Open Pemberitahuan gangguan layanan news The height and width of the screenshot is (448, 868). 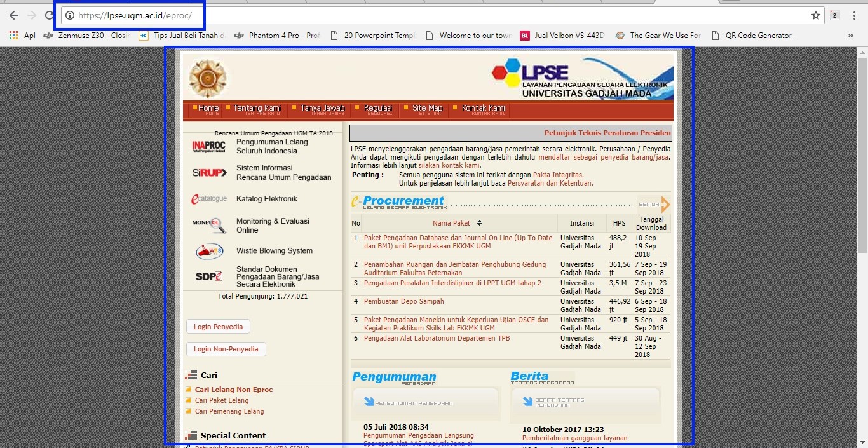pyautogui.click(x=574, y=438)
